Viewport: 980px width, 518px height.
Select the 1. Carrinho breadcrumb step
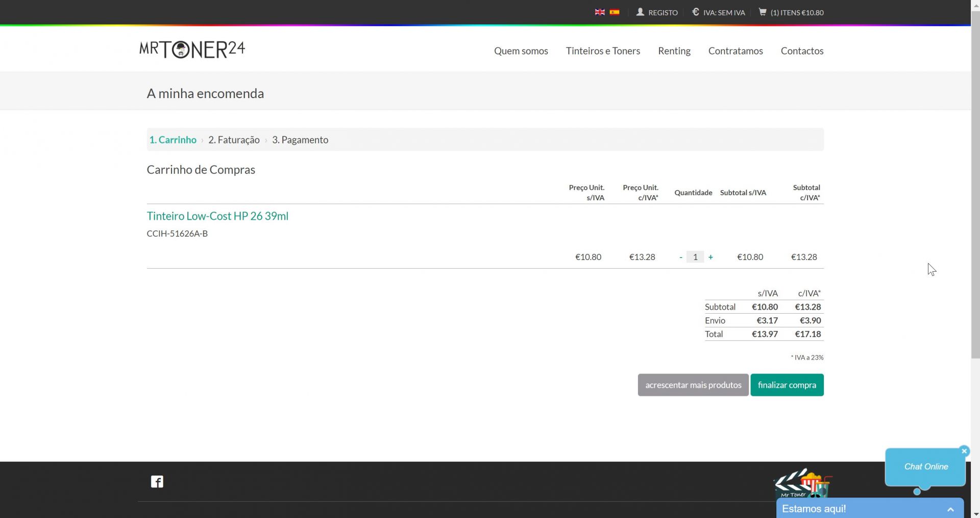pyautogui.click(x=173, y=140)
